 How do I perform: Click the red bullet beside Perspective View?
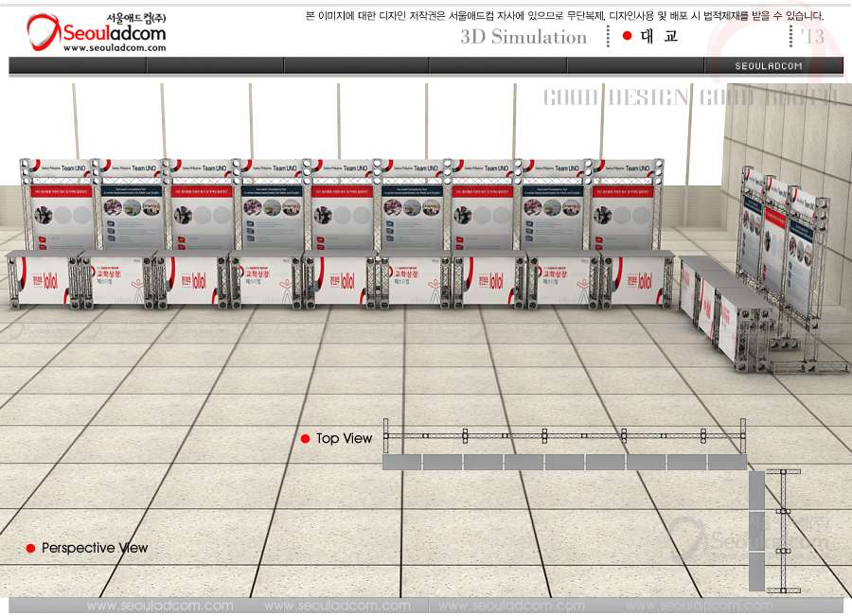pyautogui.click(x=30, y=549)
